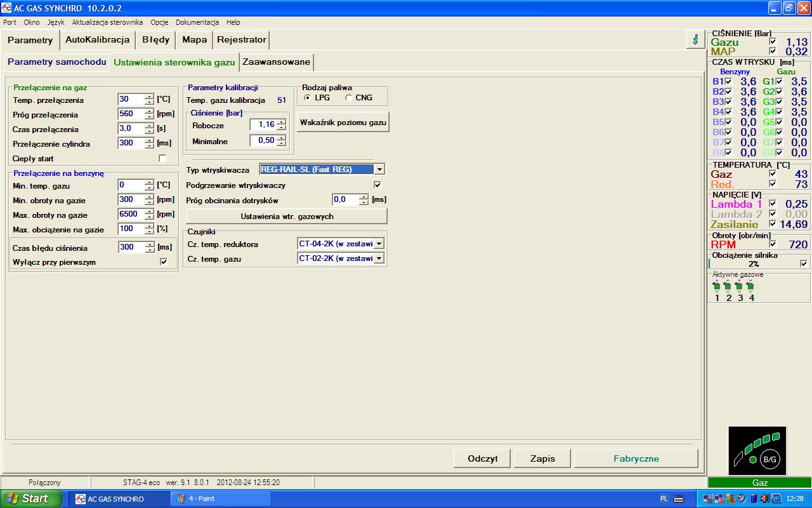Toggle Podgrzewanie wtryskiwaczy checkbox
Screen dimensions: 812x508
tap(377, 185)
